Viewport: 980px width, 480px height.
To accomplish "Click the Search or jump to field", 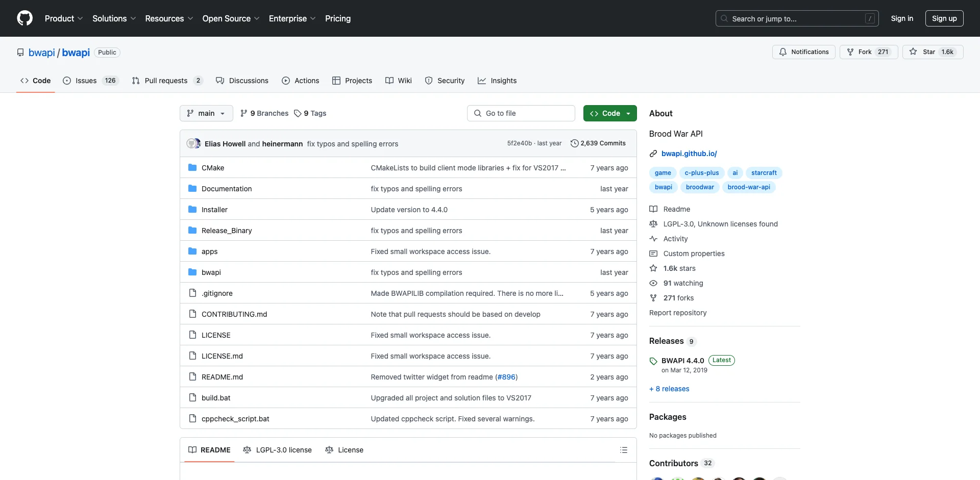I will (797, 18).
